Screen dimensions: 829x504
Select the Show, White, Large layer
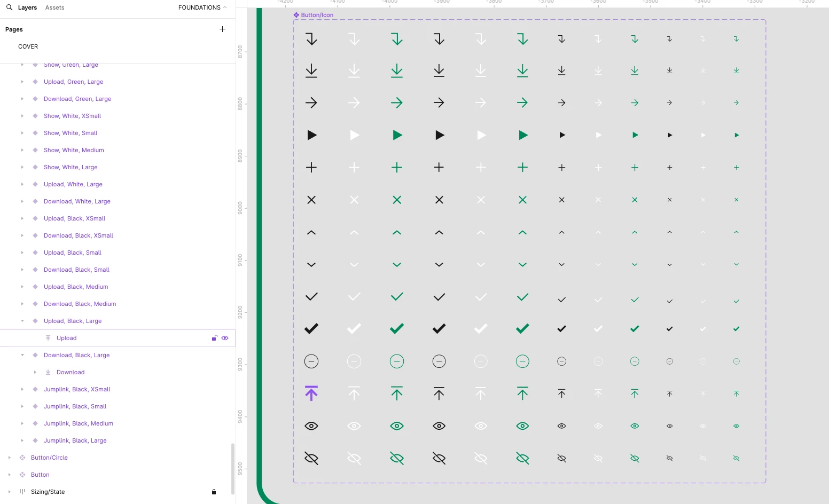coord(71,167)
